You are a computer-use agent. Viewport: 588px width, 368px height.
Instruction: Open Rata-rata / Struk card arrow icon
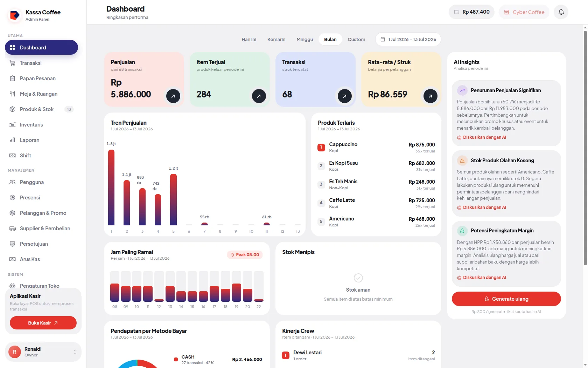point(430,96)
